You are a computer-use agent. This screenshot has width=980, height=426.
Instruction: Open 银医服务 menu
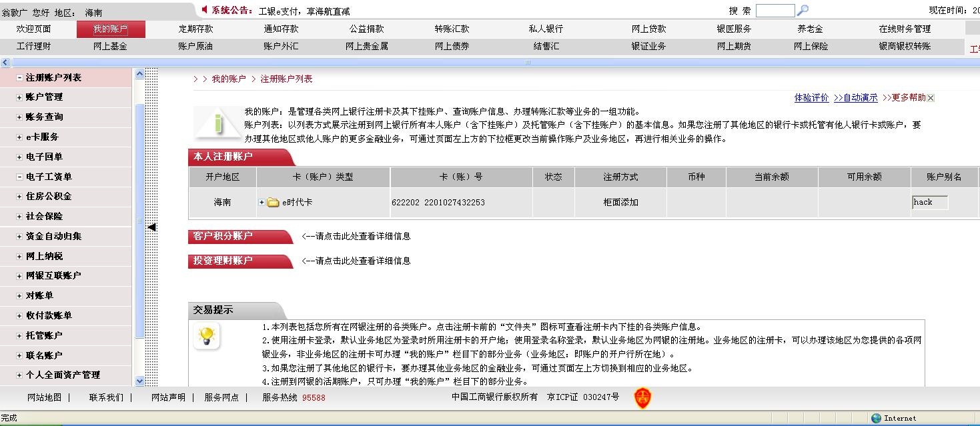[734, 29]
